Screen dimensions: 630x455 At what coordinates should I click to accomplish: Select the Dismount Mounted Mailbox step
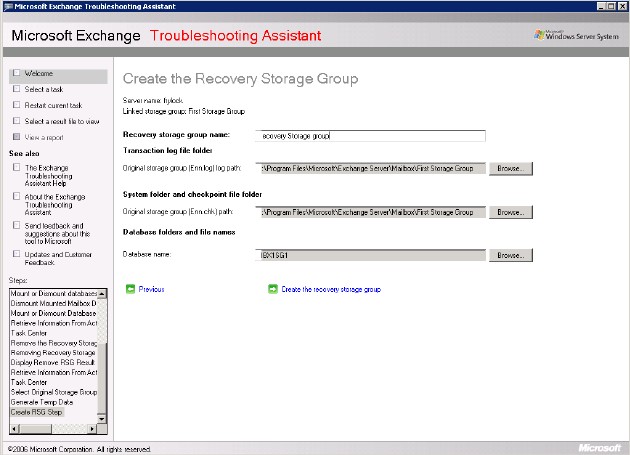tap(53, 303)
